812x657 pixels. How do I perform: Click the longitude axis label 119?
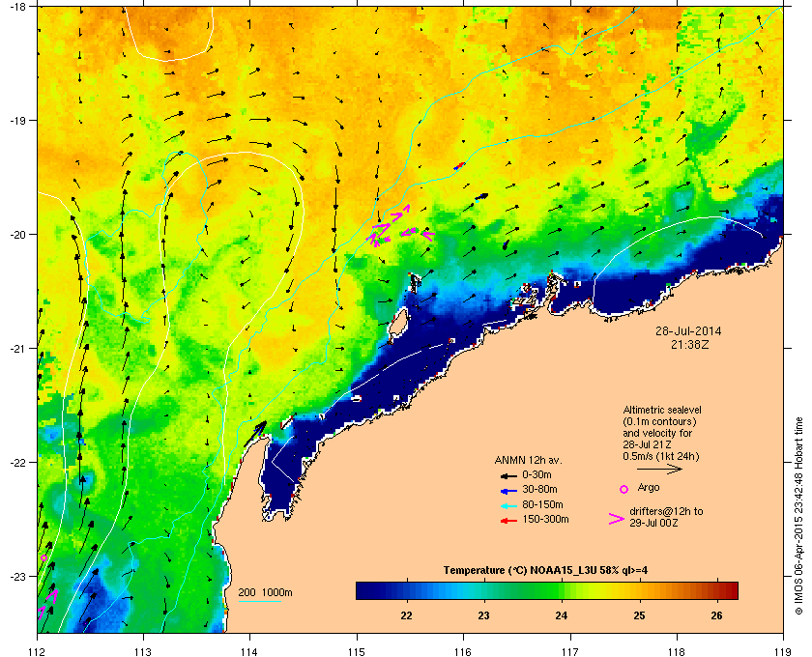[784, 651]
